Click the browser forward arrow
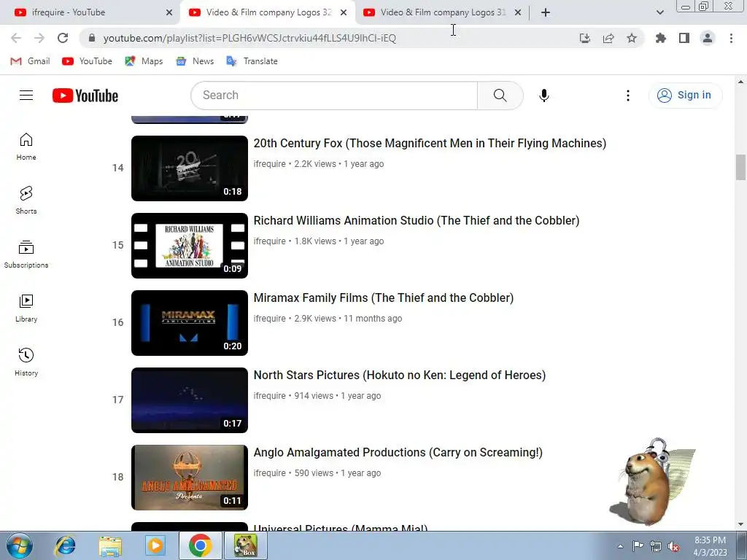This screenshot has height=560, width=747. 39,38
